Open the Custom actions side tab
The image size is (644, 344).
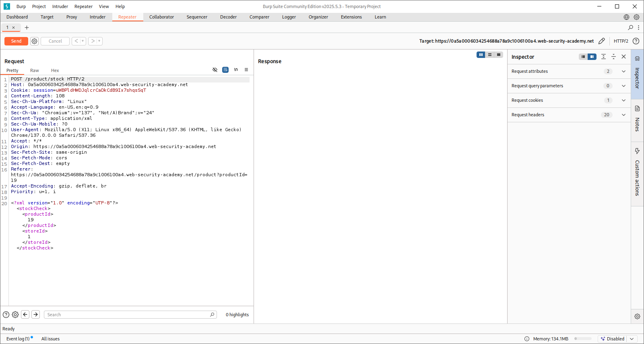coord(637,174)
